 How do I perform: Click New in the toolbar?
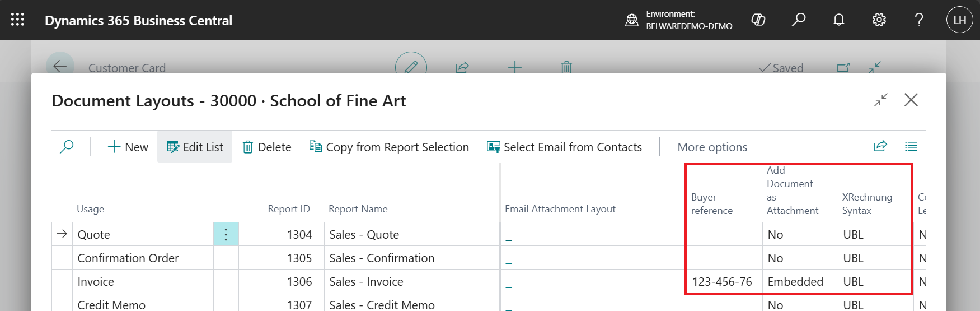coord(128,147)
